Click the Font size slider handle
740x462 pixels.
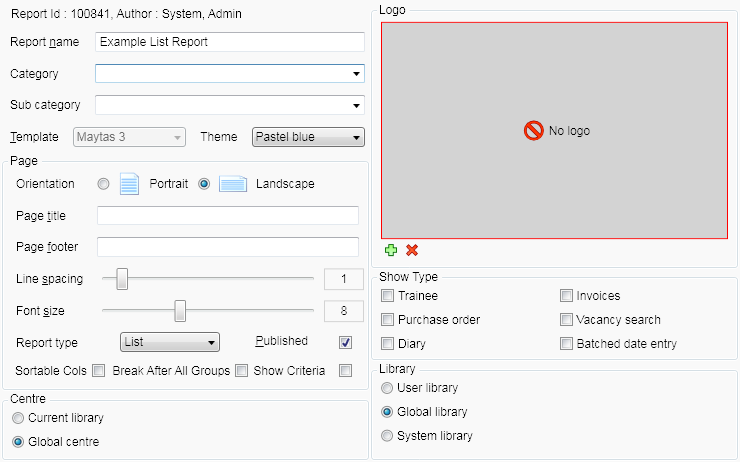click(180, 311)
